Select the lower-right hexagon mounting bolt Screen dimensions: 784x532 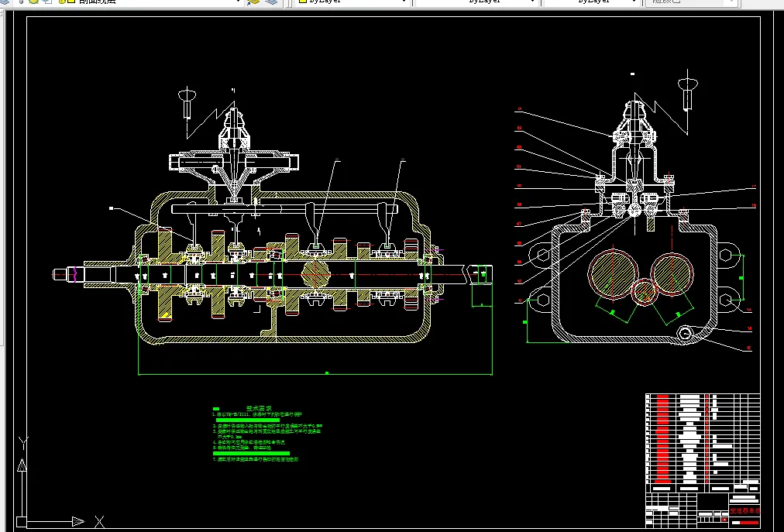click(x=725, y=300)
